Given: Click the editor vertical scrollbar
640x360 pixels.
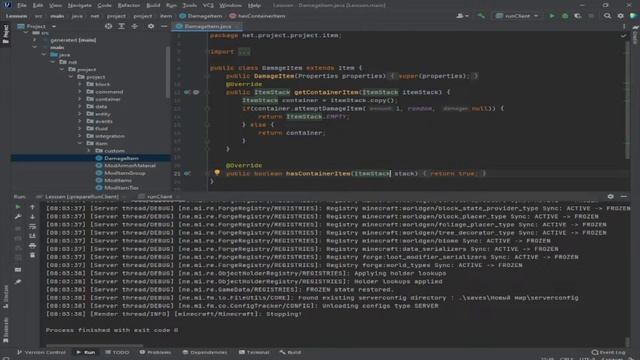Looking at the screenshot, I should click(627, 100).
